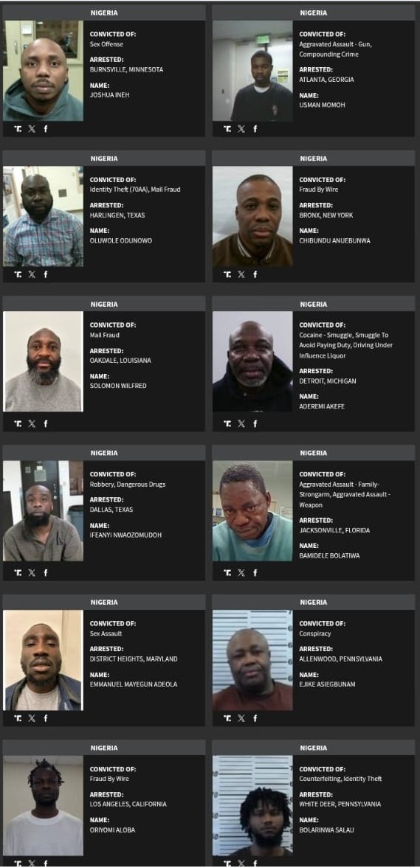Open the photo on the Harlingen, Texas card
Viewport: 420px width, 868px height.
[x=44, y=216]
